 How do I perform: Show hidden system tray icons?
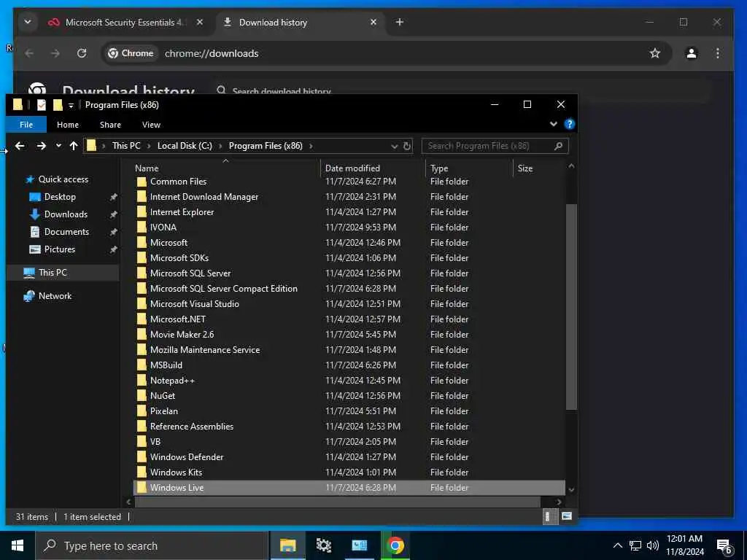tap(617, 545)
